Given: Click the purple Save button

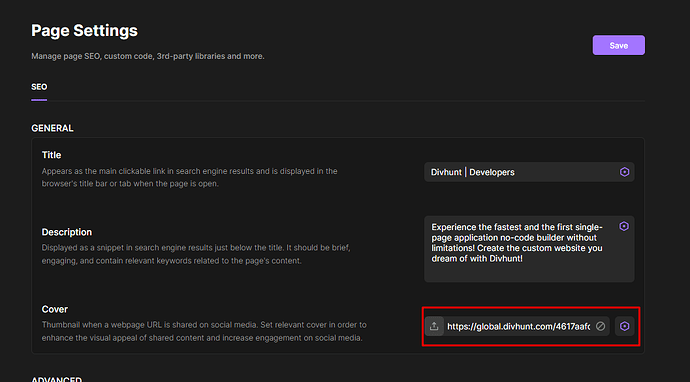Looking at the screenshot, I should 618,45.
